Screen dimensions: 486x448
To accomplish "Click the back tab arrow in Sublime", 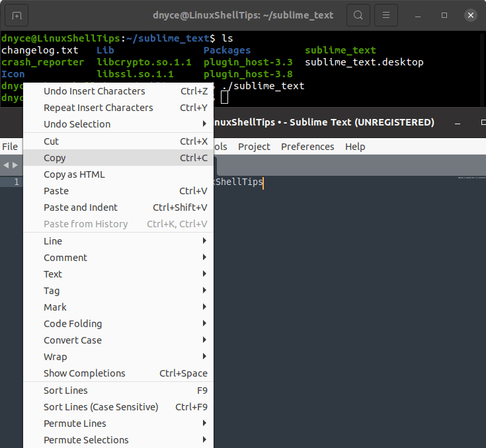I will [x=6, y=165].
